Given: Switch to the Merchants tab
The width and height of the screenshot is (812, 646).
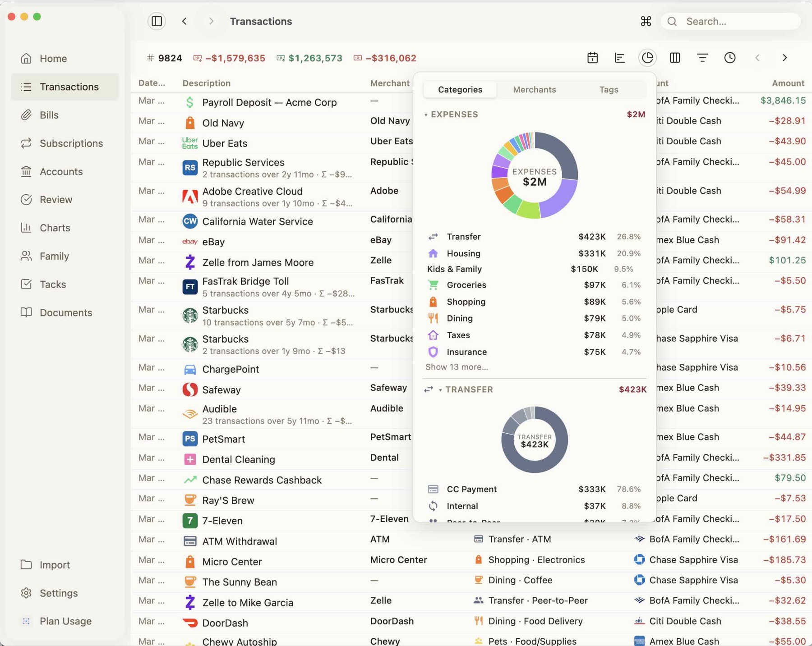Looking at the screenshot, I should pyautogui.click(x=534, y=89).
